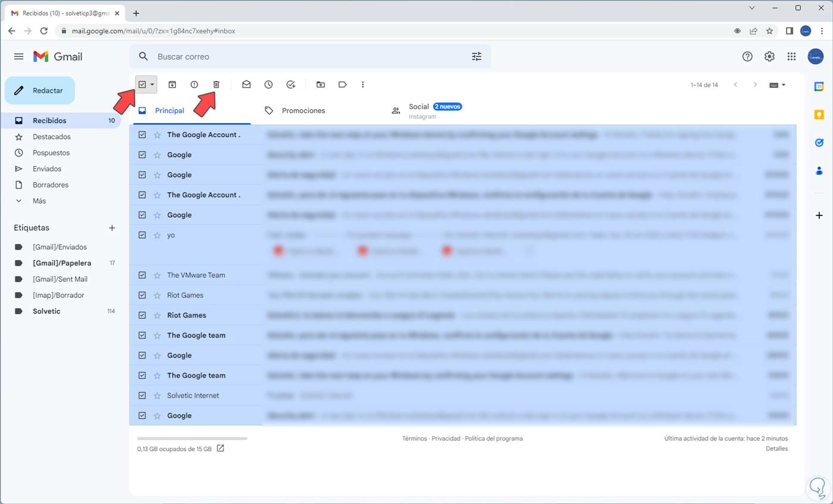Screen dimensions: 833x504
Task: Click the Redactar compose button
Action: [x=40, y=90]
